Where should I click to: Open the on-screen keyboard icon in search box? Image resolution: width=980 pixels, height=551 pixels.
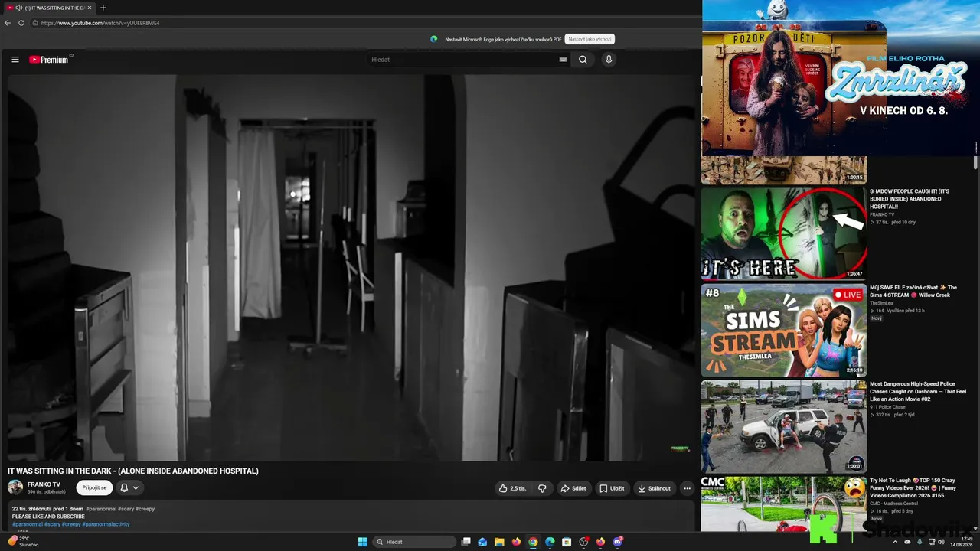coord(563,60)
